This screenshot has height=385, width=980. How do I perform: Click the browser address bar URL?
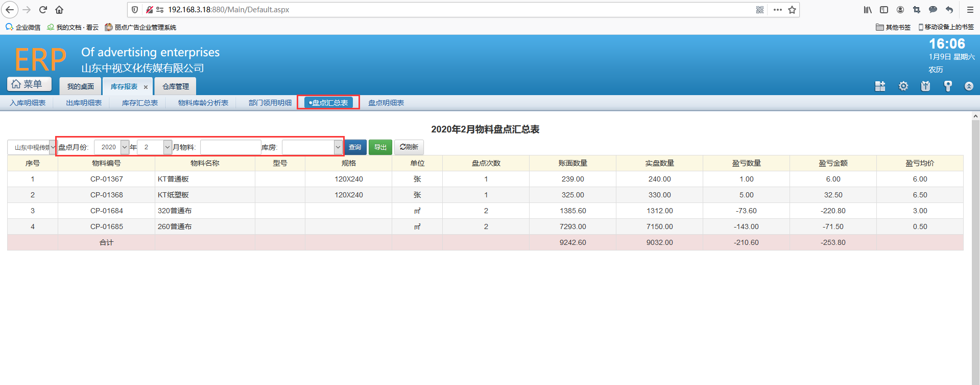coord(228,10)
